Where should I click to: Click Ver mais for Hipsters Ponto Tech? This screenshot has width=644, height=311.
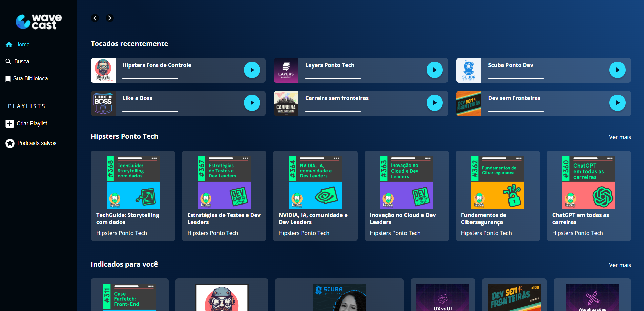[620, 137]
